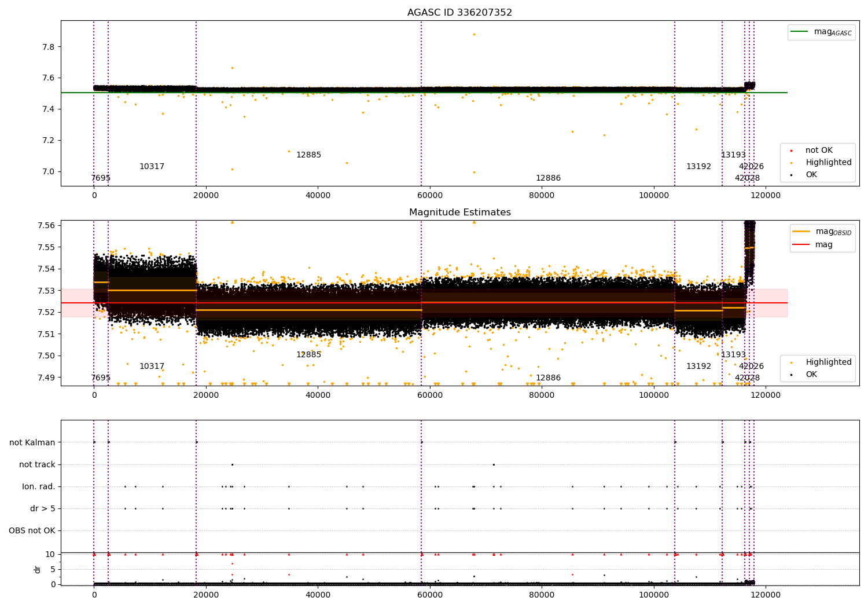Select the green mag AGASC legend entry
Viewport: 868px width, 608px height.
point(821,32)
